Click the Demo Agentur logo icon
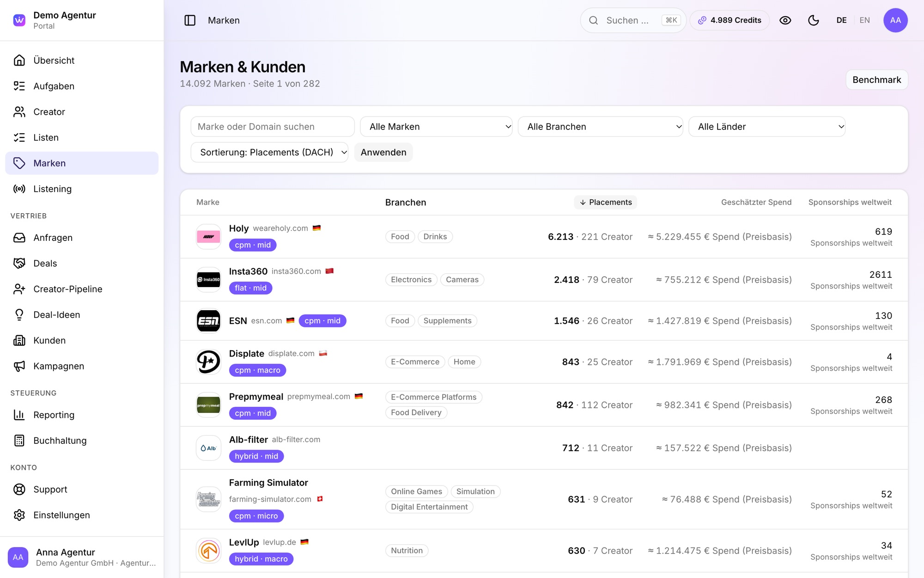The image size is (924, 578). click(x=19, y=20)
